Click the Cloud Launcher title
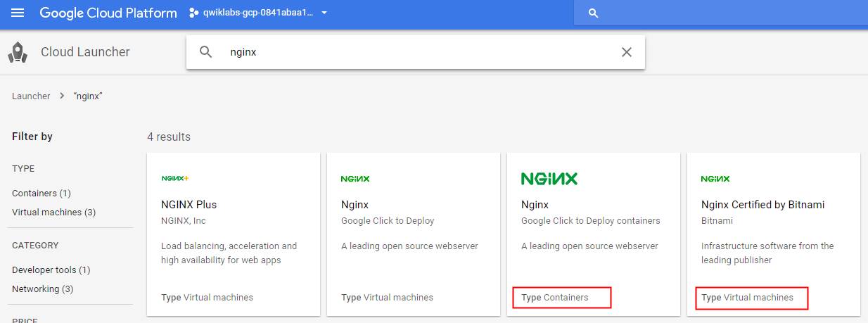Image resolution: width=868 pixels, height=323 pixels. point(85,52)
